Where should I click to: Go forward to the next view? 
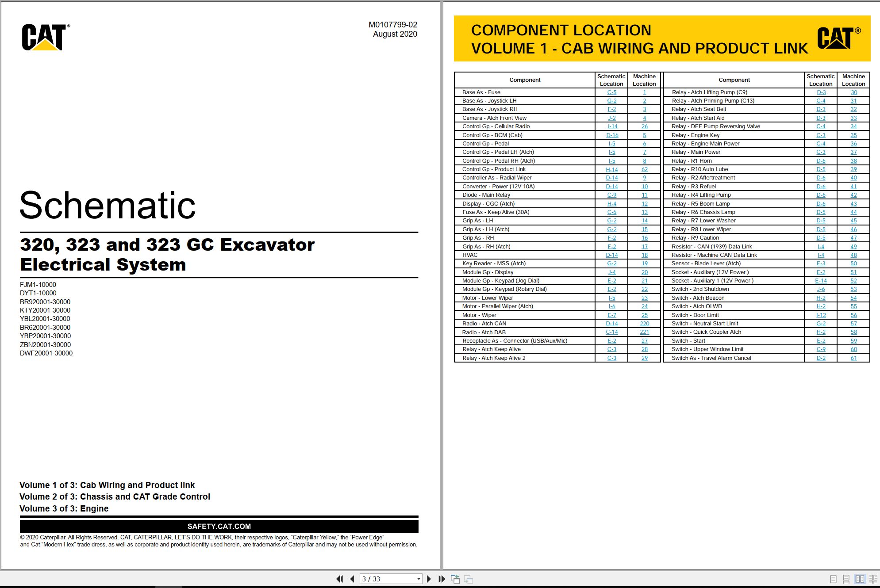click(469, 579)
